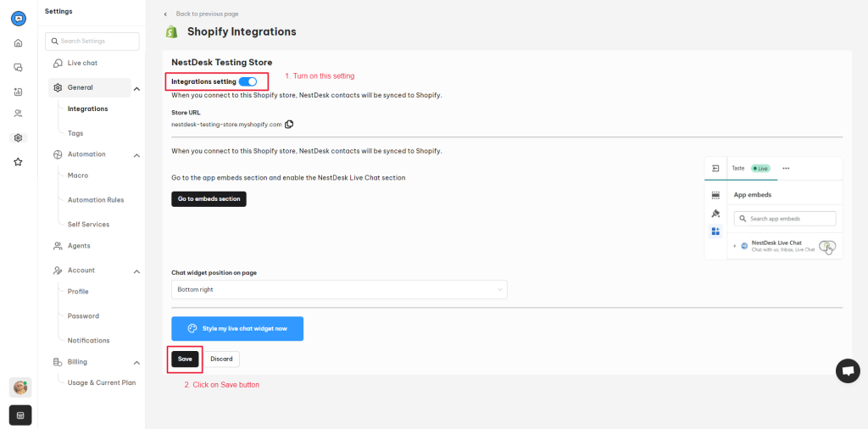Image resolution: width=868 pixels, height=429 pixels.
Task: Copy the store URL with the copy icon
Action: coord(289,125)
